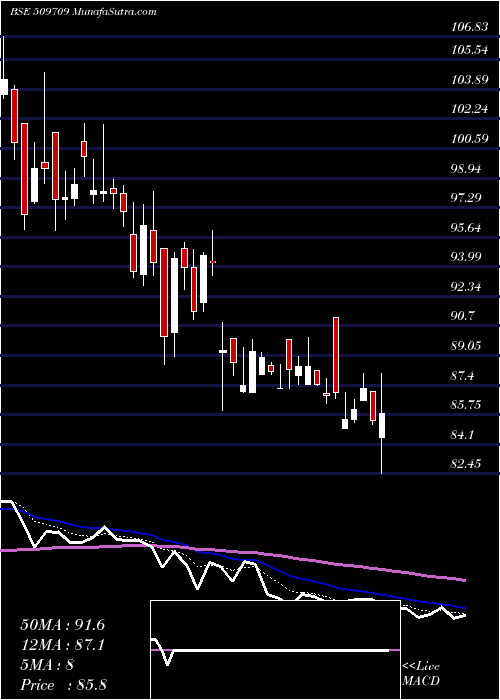
Task: Click the 97.29 price axis label
Action: [467, 198]
